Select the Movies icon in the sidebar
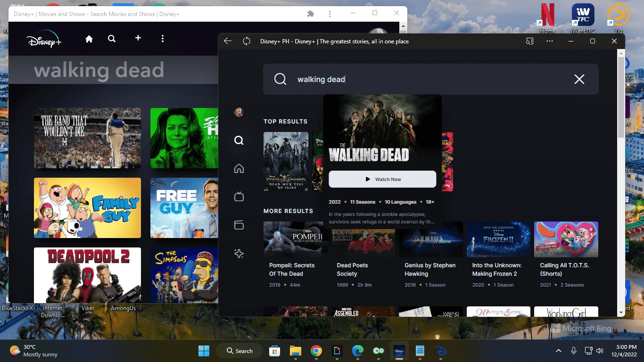Image resolution: width=644 pixels, height=362 pixels. pyautogui.click(x=239, y=225)
